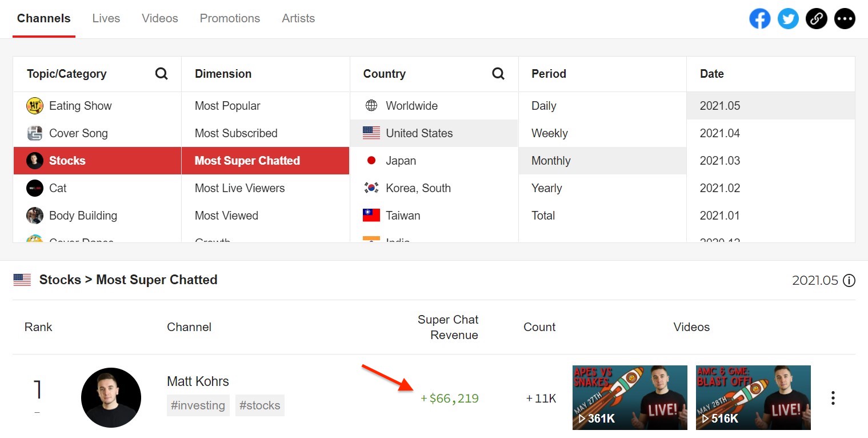Open the AMC & GME Blast Off thumbnail
This screenshot has width=868, height=438.
point(753,397)
